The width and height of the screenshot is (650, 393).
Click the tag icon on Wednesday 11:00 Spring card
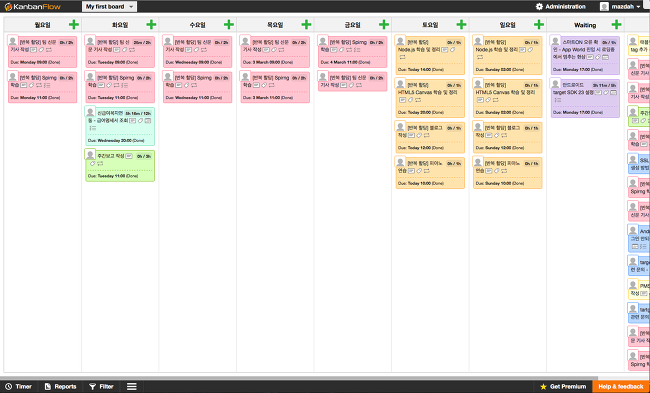coord(187,85)
